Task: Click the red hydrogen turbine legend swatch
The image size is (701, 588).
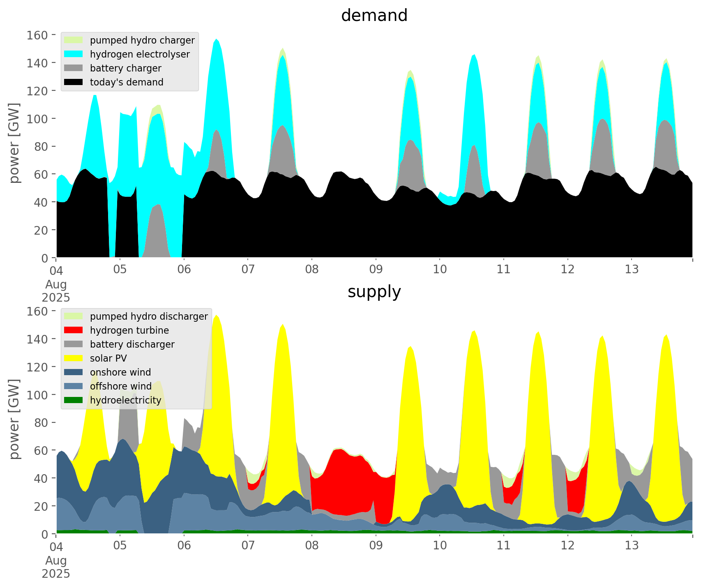Action: pyautogui.click(x=74, y=330)
